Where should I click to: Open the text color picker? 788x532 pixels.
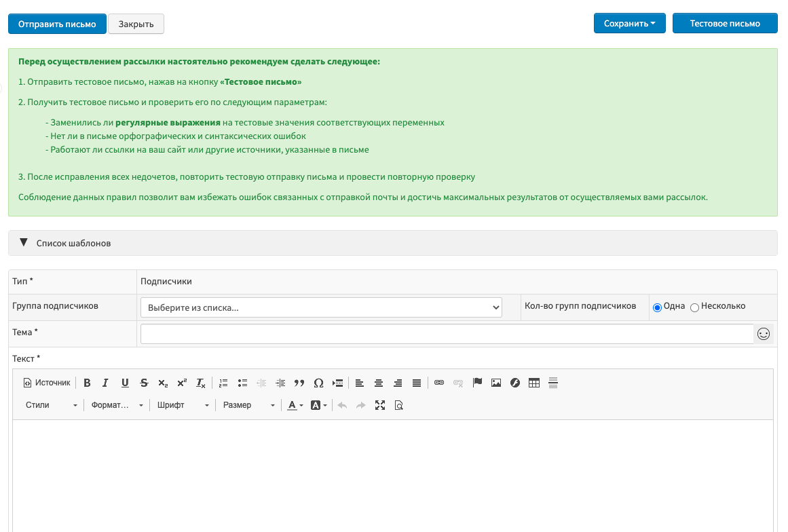coord(295,405)
